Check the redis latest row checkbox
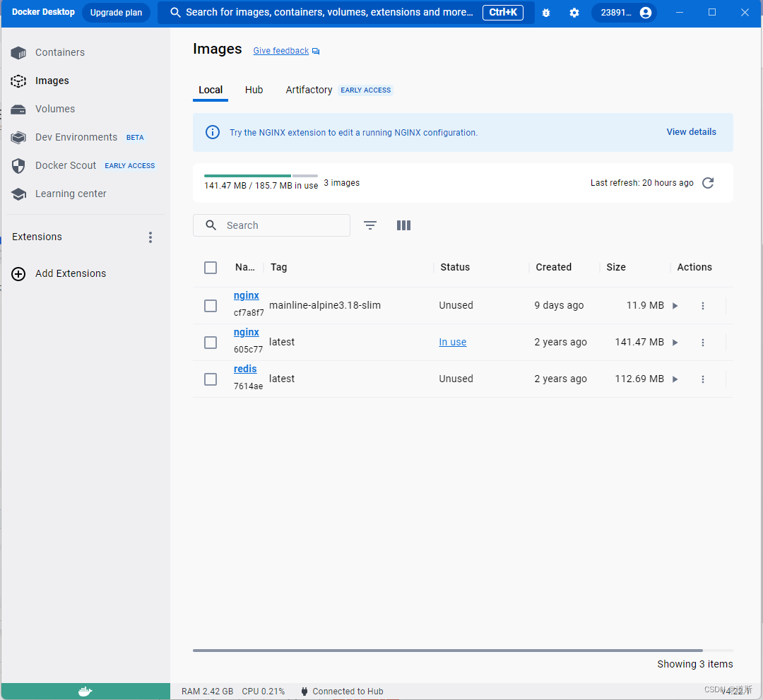Image resolution: width=763 pixels, height=700 pixels. point(211,379)
